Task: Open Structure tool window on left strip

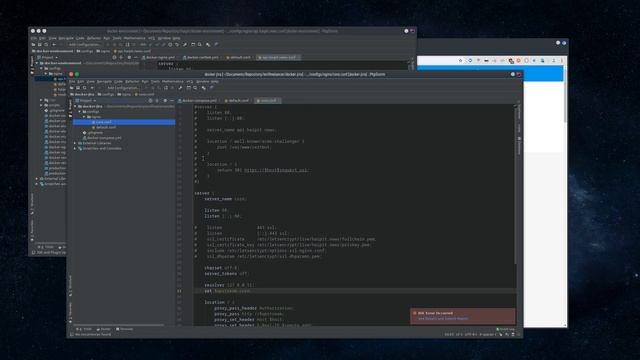Action: pos(70,285)
